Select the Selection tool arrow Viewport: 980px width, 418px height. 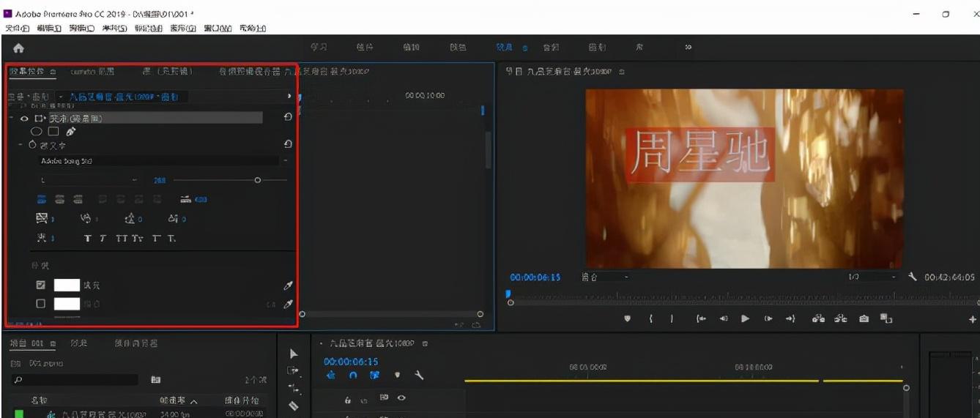tap(294, 353)
